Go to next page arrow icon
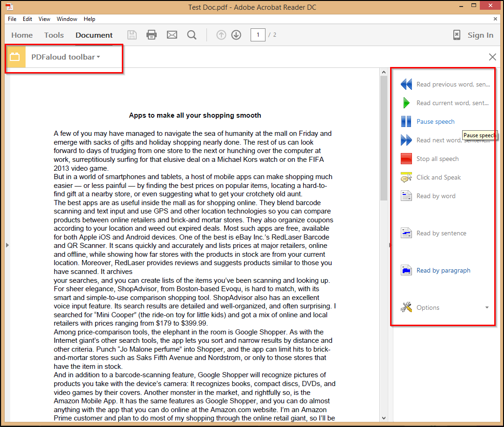Image resolution: width=504 pixels, height=427 pixels. coord(236,35)
